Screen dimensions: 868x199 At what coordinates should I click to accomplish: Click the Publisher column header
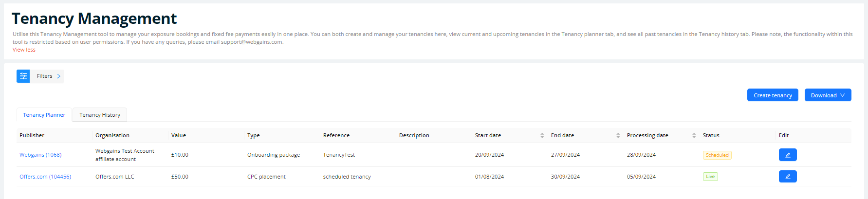coord(32,135)
